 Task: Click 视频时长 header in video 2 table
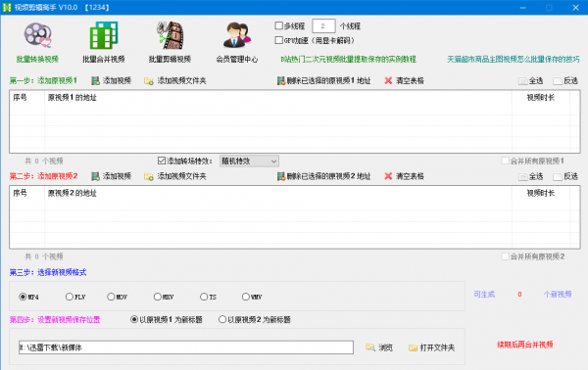541,193
